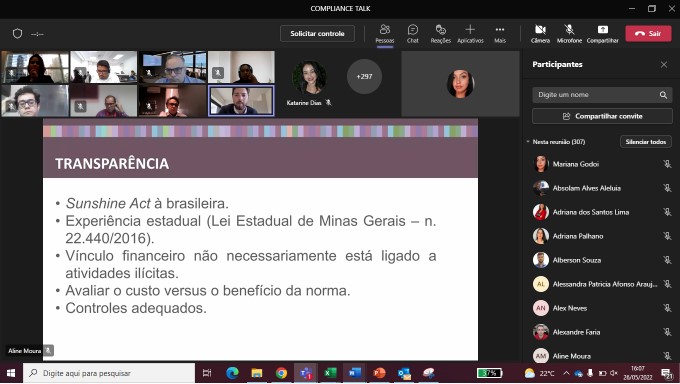Image resolution: width=680 pixels, height=384 pixels.
Task: Open Excel from taskbar
Action: tap(330, 373)
